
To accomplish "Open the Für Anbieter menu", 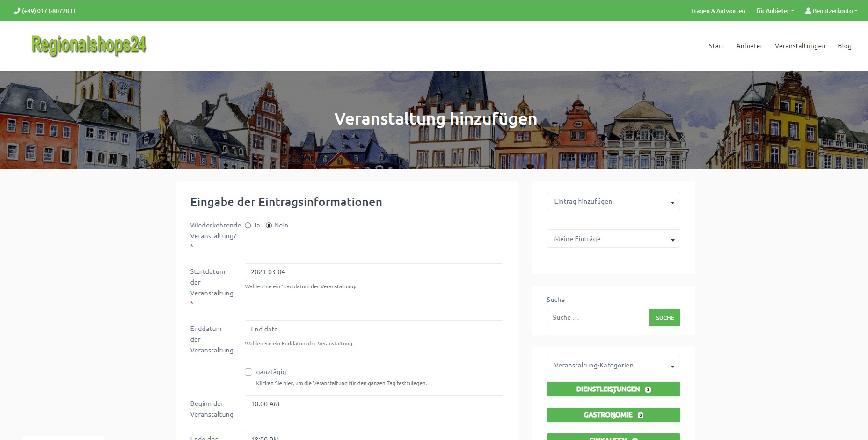I will 774,11.
